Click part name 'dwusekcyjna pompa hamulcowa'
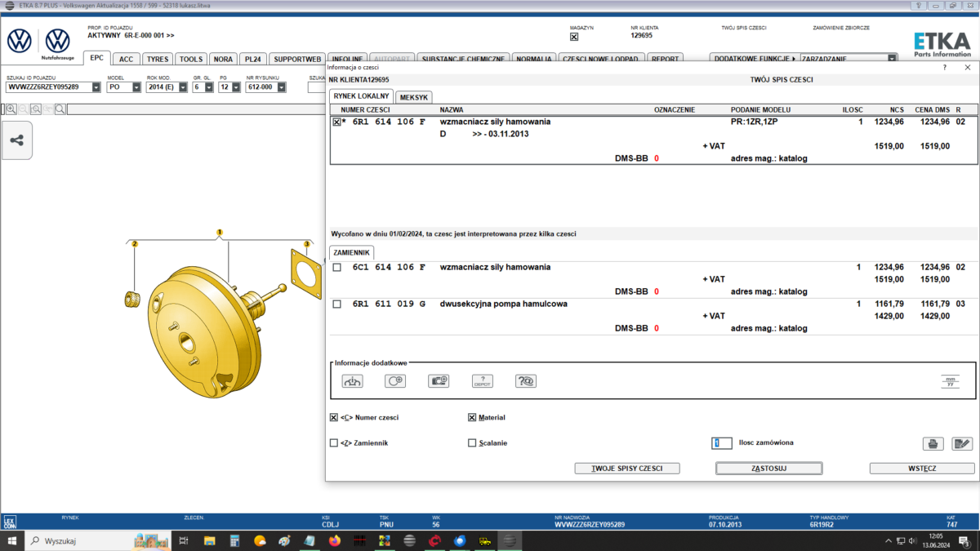 click(504, 304)
